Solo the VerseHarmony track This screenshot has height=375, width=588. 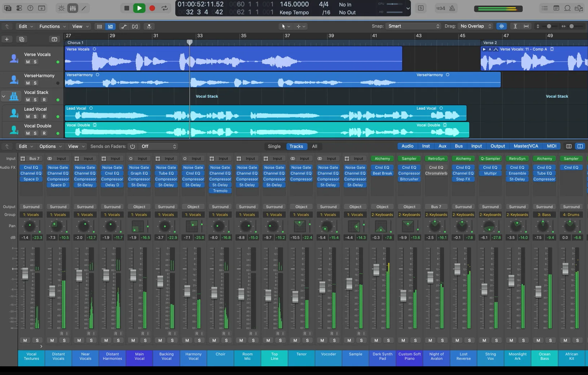pyautogui.click(x=35, y=83)
